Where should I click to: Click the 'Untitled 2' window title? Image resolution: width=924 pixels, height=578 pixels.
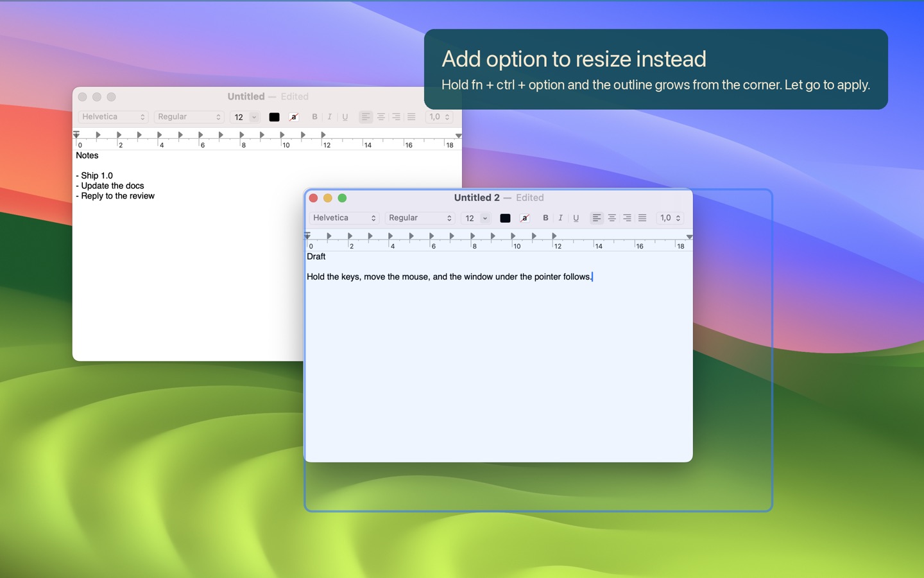[x=477, y=198]
